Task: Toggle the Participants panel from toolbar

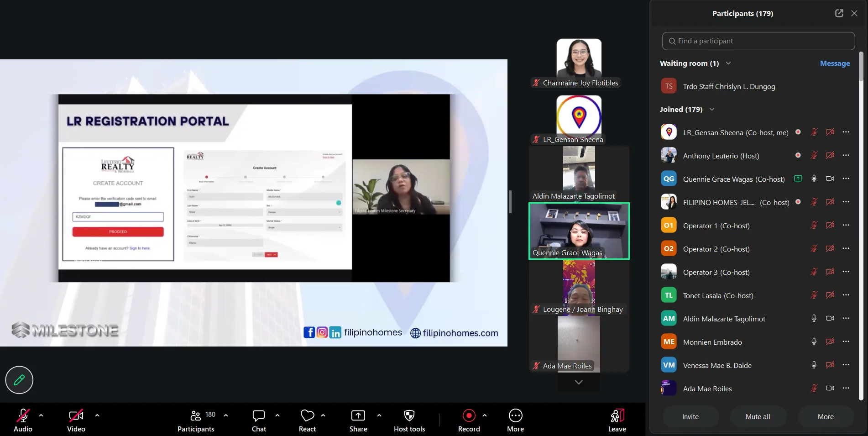Action: point(196,420)
